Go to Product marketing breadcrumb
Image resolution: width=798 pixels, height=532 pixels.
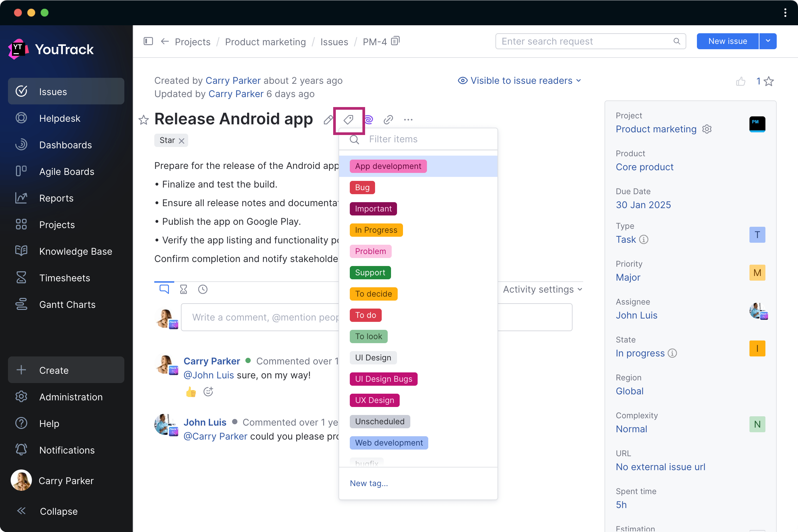pyautogui.click(x=265, y=42)
